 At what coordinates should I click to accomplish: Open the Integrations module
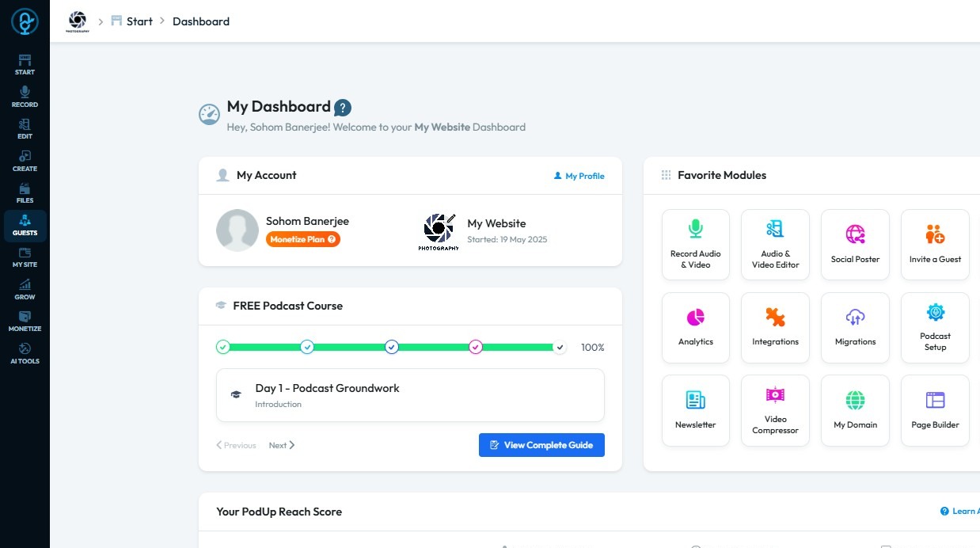(775, 327)
